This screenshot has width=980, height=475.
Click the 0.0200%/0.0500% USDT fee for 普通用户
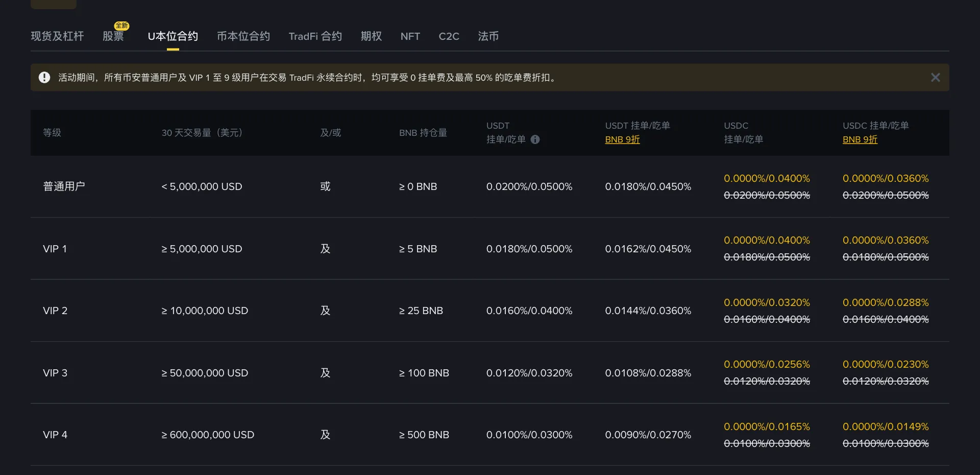[x=529, y=186]
